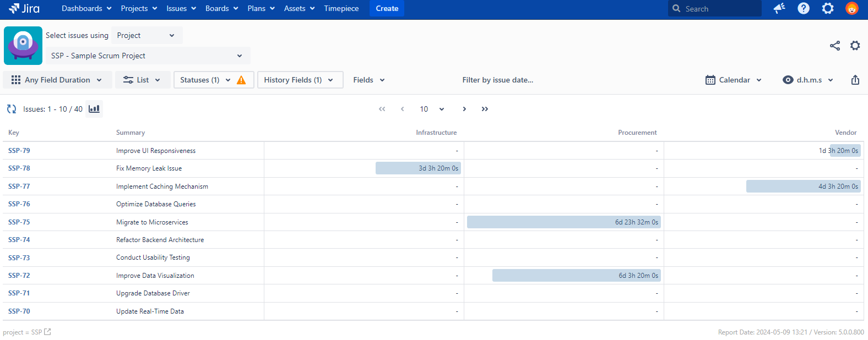Go to next page of issues

click(464, 109)
